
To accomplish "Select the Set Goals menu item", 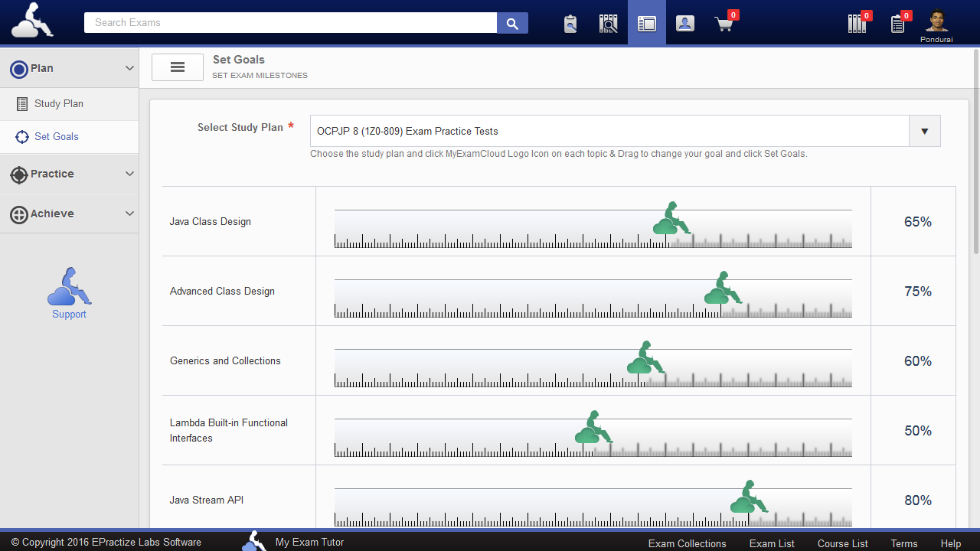I will [56, 136].
